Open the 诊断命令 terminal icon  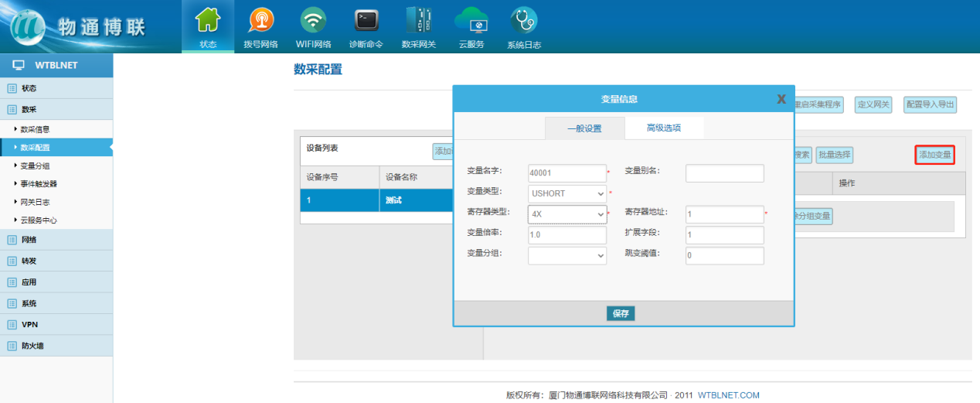point(366,20)
